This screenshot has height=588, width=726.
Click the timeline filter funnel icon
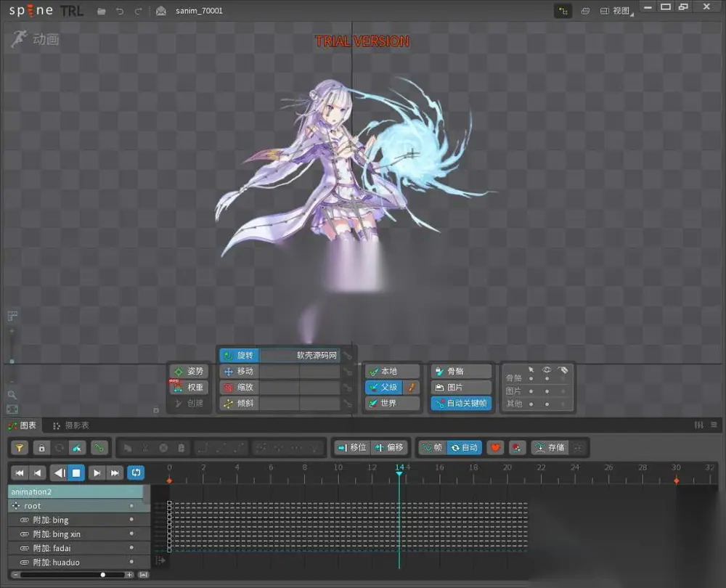pos(20,448)
